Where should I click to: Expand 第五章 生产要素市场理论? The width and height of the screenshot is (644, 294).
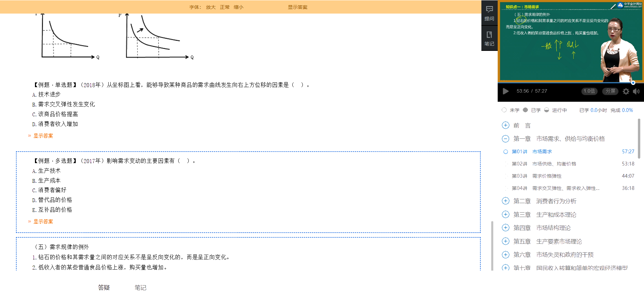(505, 241)
